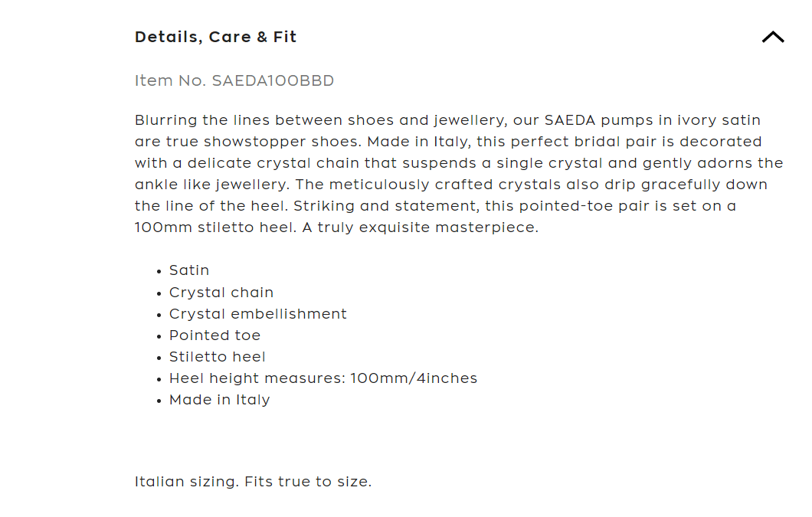Click the "Italian sizing. Fits true to size." note
This screenshot has height=517, width=812.
click(253, 482)
